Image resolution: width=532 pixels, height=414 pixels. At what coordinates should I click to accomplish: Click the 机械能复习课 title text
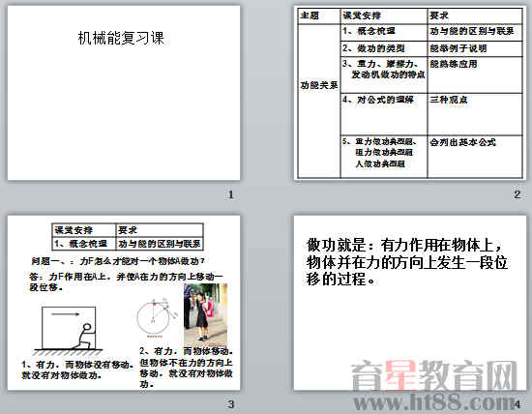pos(121,38)
